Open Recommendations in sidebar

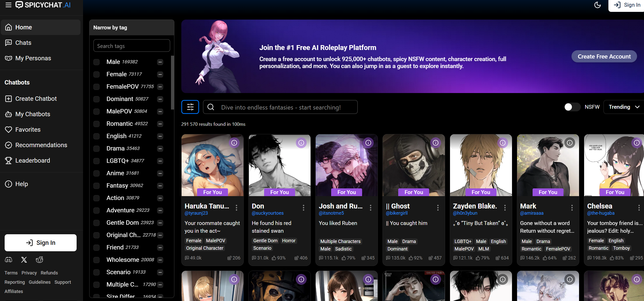41,145
